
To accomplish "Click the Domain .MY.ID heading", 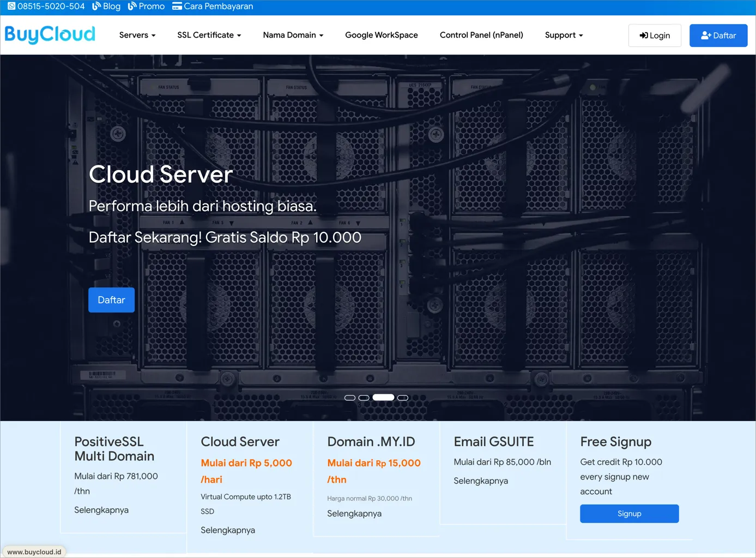I will pyautogui.click(x=371, y=442).
